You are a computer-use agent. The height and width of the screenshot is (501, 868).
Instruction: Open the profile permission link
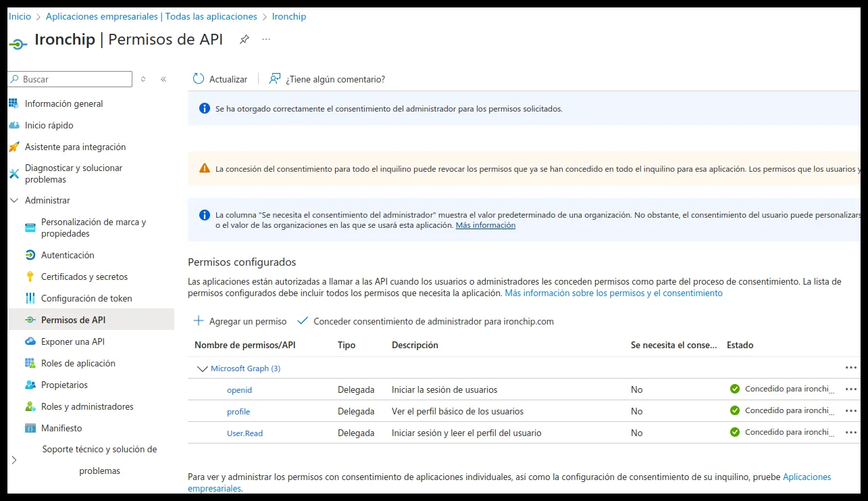[238, 412]
